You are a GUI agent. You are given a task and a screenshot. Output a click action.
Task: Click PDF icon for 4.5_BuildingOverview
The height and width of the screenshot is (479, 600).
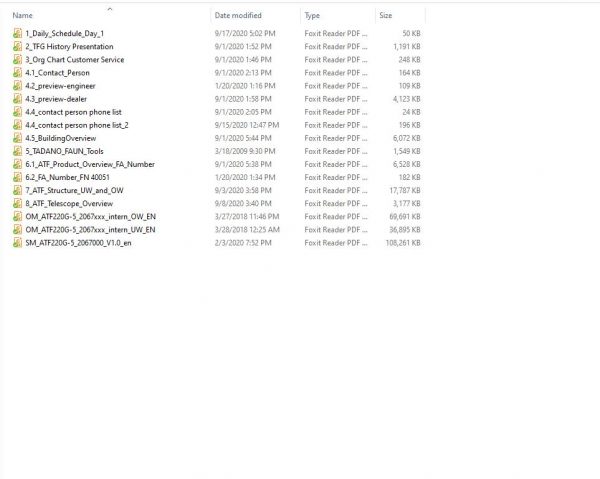pyautogui.click(x=17, y=138)
